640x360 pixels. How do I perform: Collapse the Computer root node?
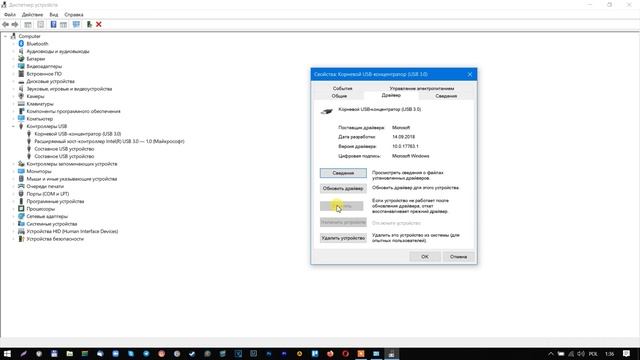5,36
